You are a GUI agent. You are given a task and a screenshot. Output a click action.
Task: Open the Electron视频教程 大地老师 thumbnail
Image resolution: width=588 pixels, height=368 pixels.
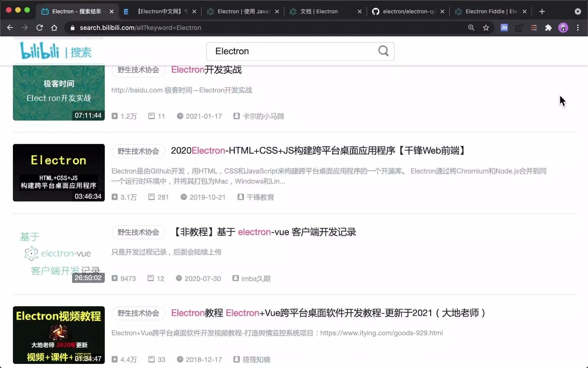pyautogui.click(x=59, y=335)
